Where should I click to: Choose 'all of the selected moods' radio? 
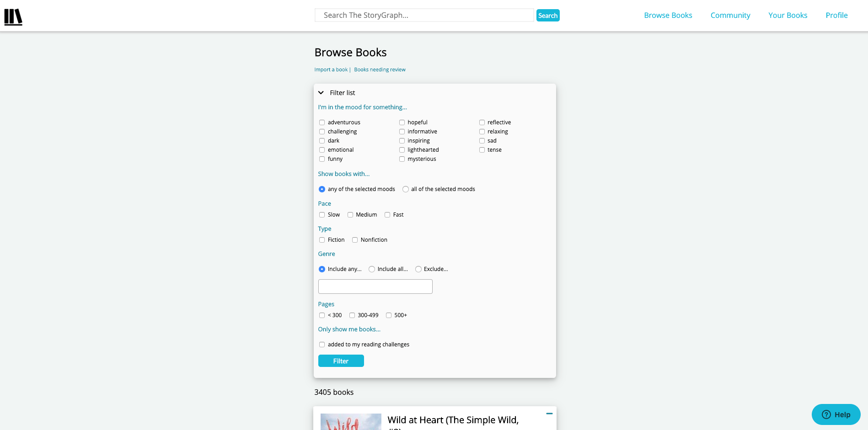click(406, 189)
